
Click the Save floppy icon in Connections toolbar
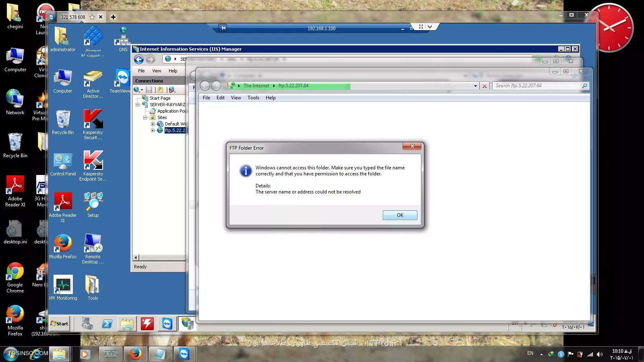149,90
